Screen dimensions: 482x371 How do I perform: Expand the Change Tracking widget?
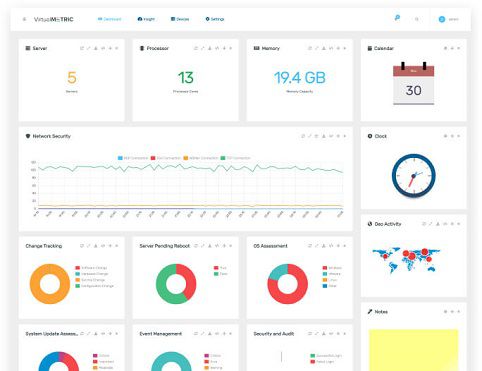pos(89,246)
